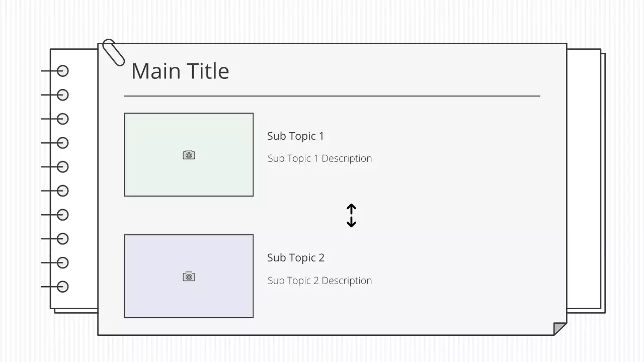Click the third spiral ring from the top
Screen dimensions: 644x362
(x=62, y=119)
